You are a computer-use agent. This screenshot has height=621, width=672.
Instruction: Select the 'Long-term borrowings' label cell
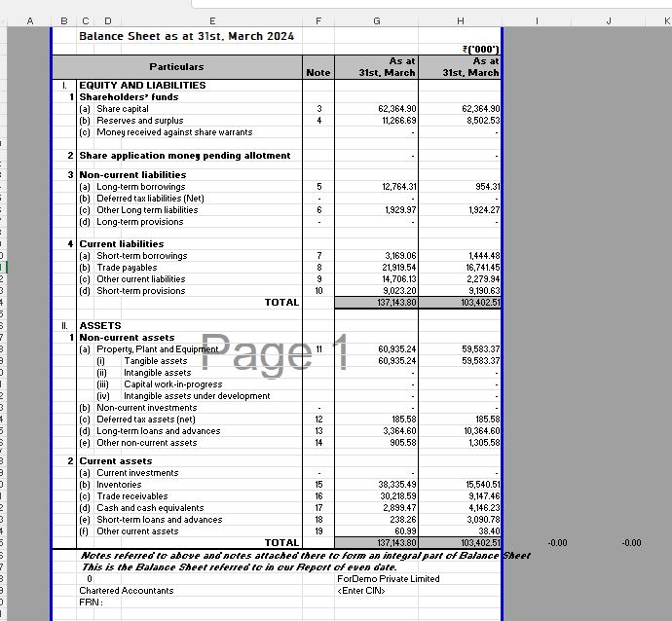pyautogui.click(x=141, y=187)
